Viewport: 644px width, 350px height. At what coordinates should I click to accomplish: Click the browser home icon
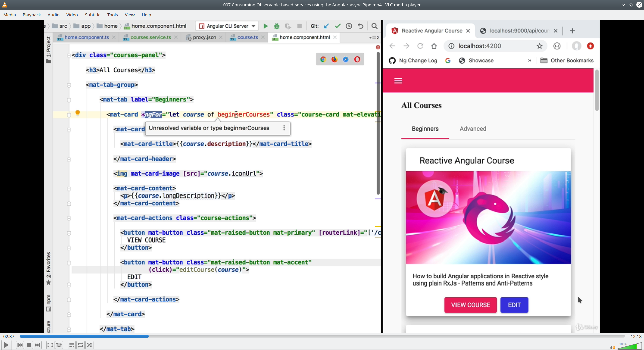point(434,46)
